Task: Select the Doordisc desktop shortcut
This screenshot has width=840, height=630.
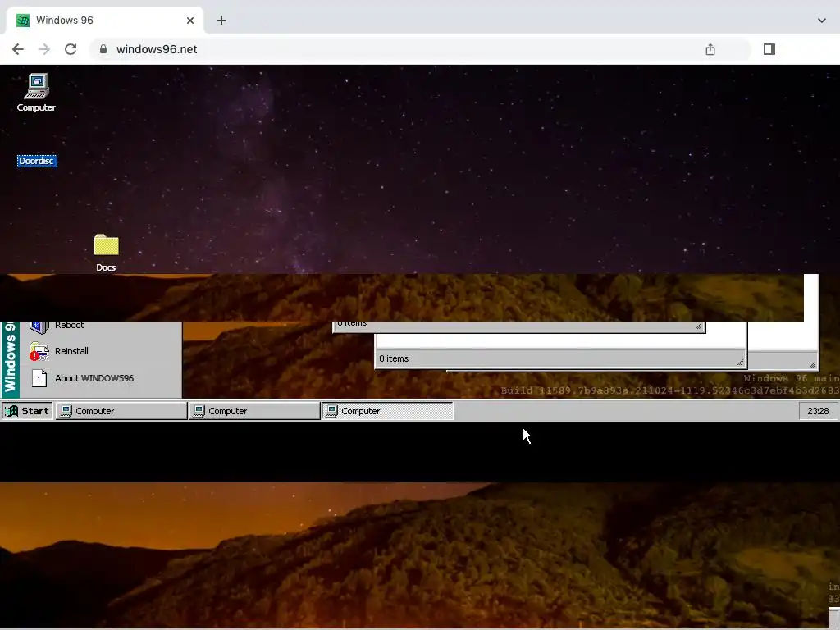Action: click(37, 161)
